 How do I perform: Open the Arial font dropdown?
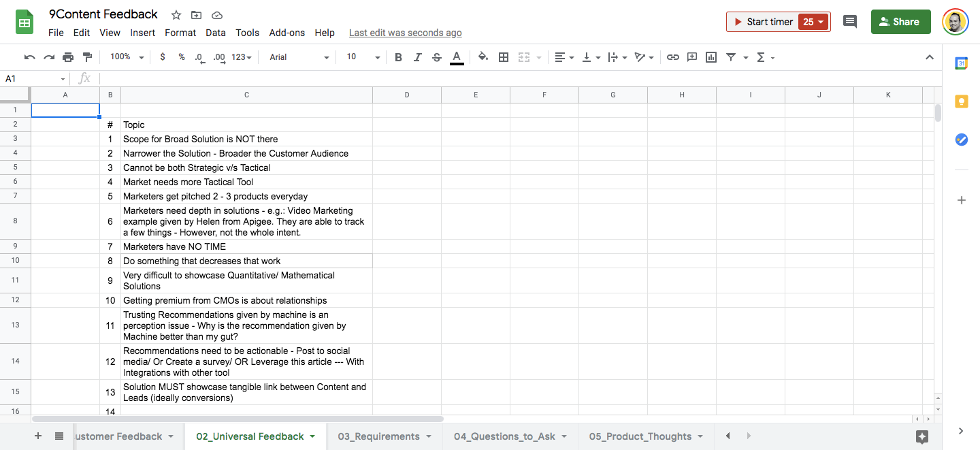coord(299,57)
